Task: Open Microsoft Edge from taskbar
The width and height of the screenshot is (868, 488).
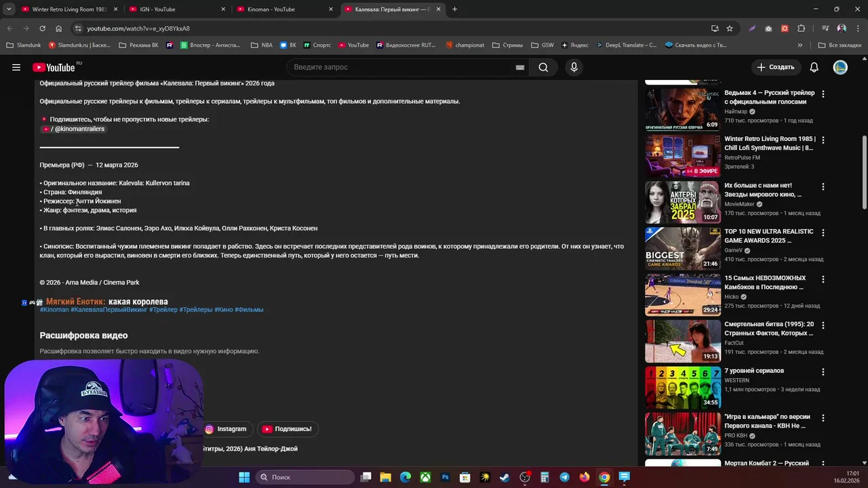Action: 406,477
